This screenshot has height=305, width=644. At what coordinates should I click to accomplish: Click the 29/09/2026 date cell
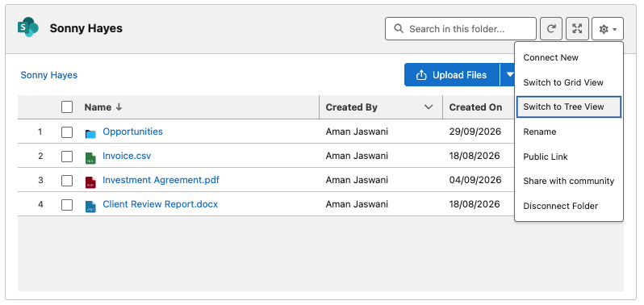click(x=475, y=132)
